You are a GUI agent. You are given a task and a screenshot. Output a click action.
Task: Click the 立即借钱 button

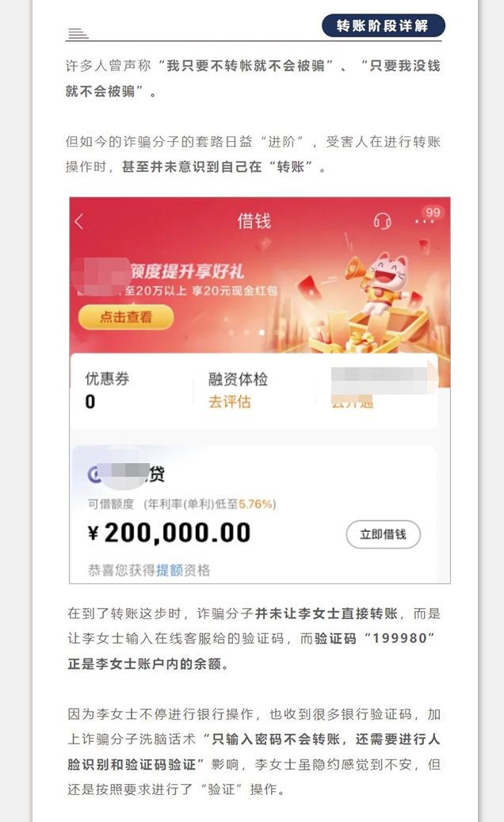[x=383, y=534]
